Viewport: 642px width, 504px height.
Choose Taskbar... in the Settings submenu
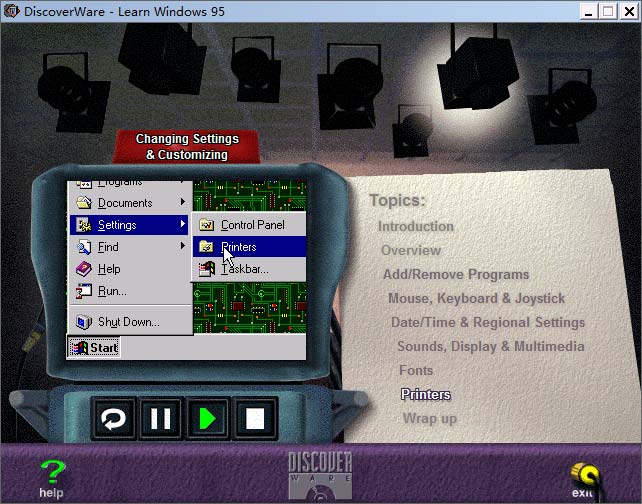click(x=249, y=269)
